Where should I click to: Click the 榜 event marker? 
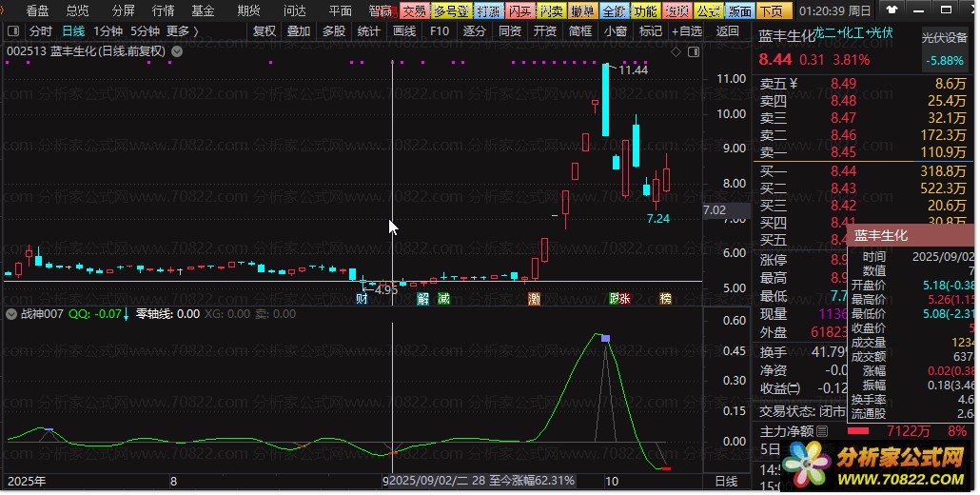click(x=666, y=299)
